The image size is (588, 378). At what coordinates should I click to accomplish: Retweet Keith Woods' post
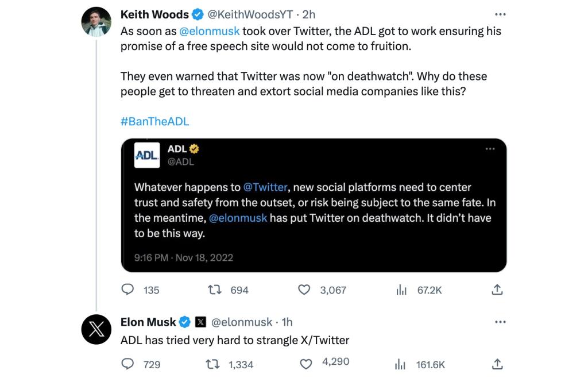coord(216,290)
